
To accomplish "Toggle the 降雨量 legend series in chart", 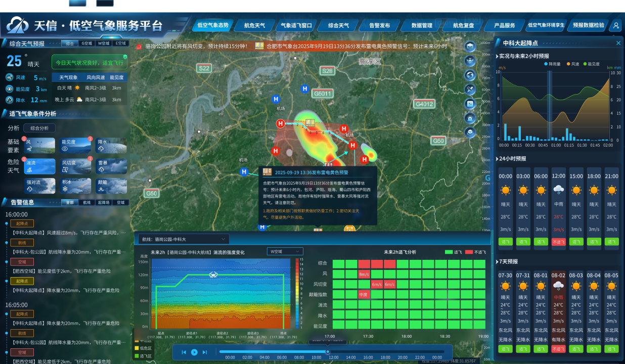I will 554,64.
